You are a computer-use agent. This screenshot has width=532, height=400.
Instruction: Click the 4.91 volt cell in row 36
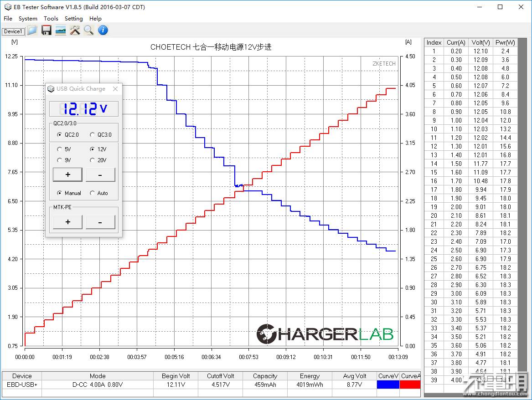[480, 354]
